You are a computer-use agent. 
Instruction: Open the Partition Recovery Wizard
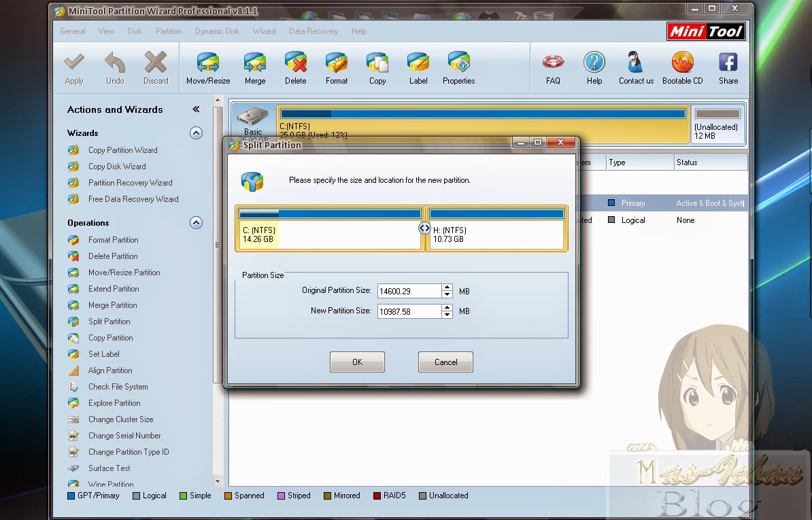(130, 183)
